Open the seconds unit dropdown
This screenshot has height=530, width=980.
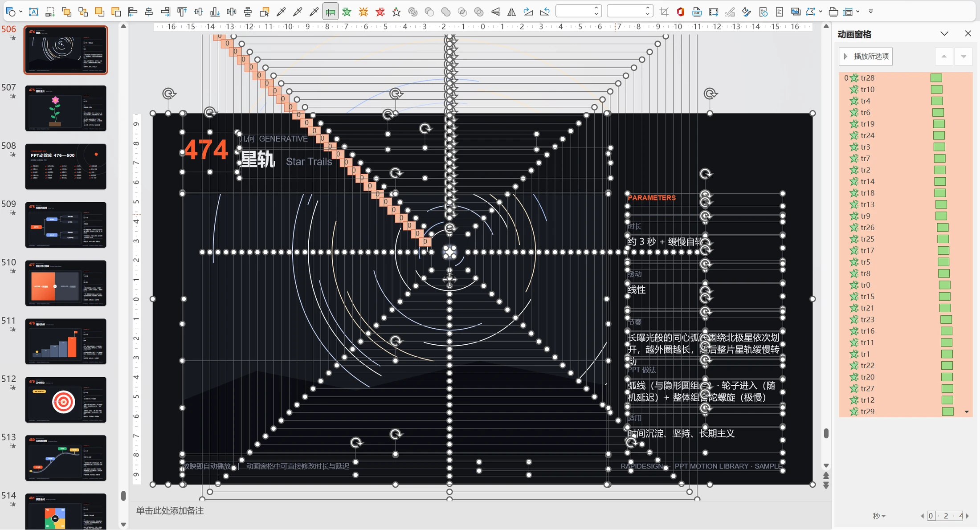879,516
